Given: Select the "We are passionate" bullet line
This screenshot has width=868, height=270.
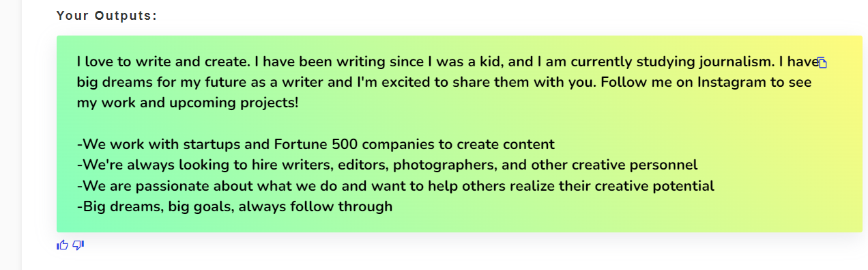Looking at the screenshot, I should tap(396, 185).
